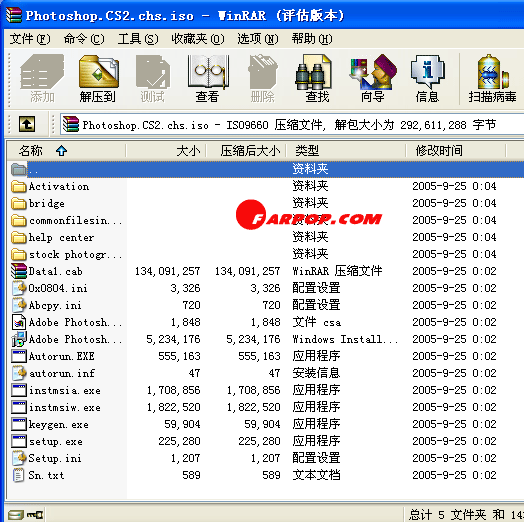Click the bridge folder icon
The height and width of the screenshot is (522, 524).
(19, 203)
